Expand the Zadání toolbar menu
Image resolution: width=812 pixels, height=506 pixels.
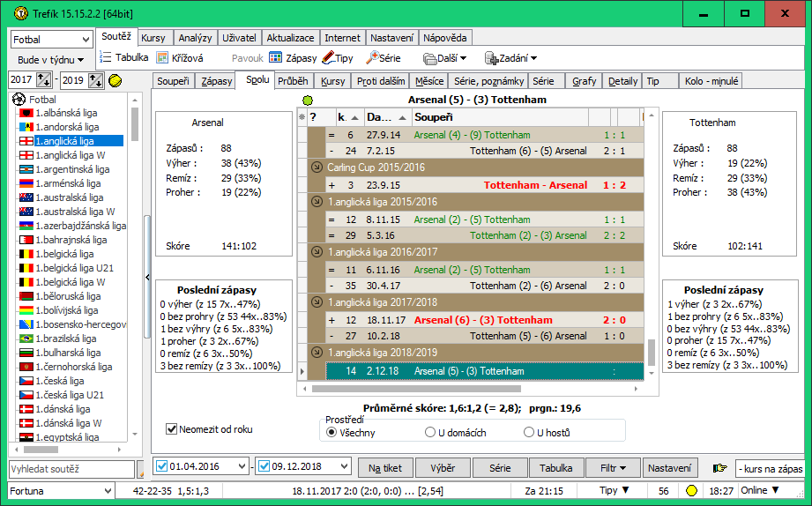(511, 58)
